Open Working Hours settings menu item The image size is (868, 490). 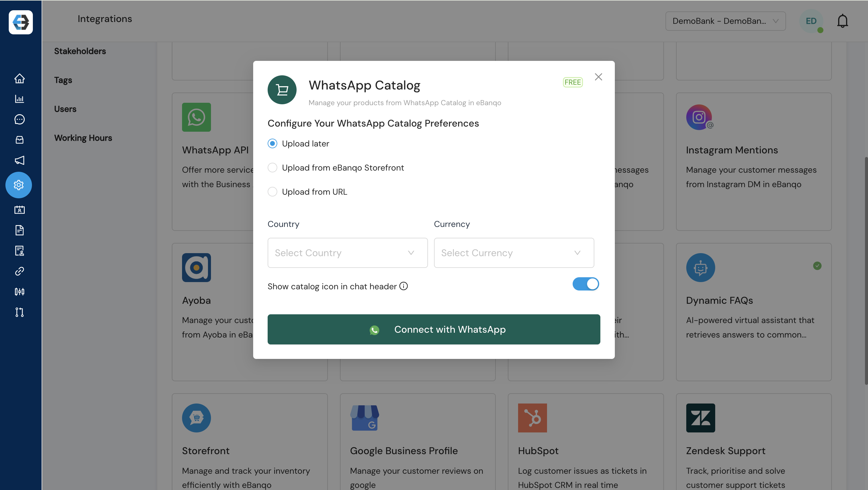coord(83,138)
